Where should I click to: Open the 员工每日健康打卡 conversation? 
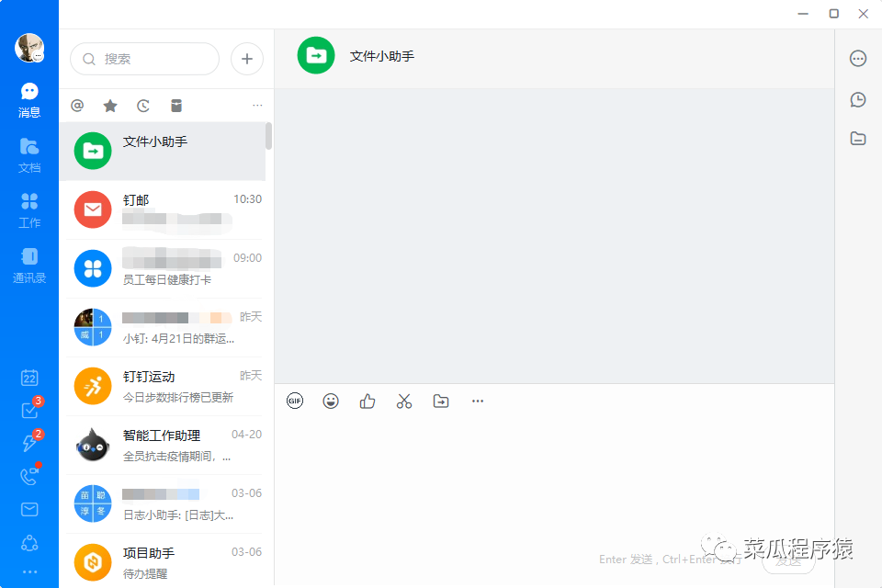pos(162,268)
